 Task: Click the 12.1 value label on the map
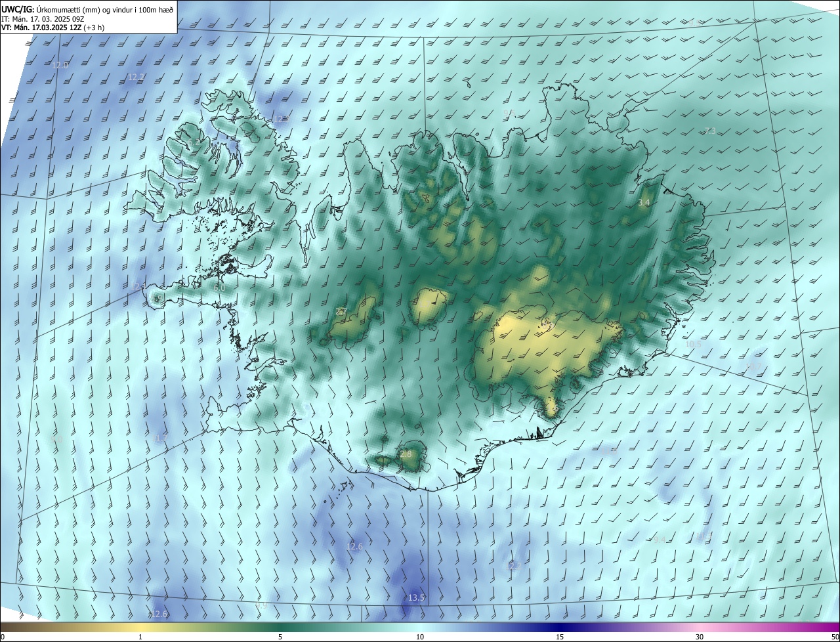click(x=138, y=287)
